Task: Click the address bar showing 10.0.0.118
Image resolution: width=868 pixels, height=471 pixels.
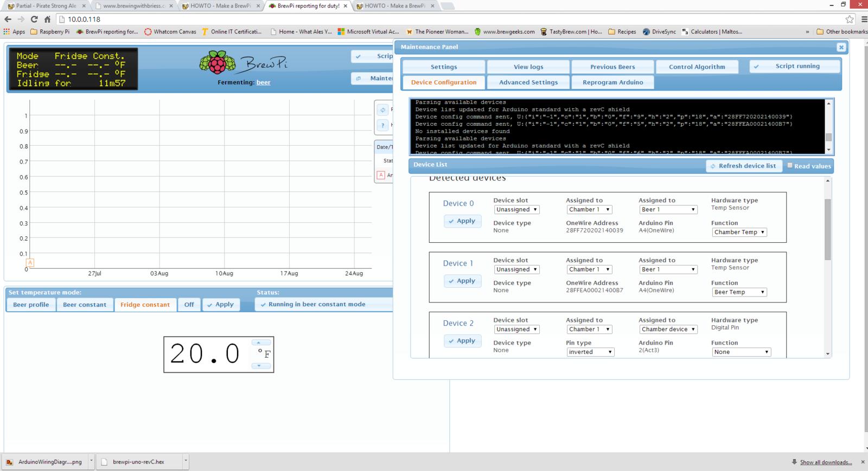Action: click(450, 19)
